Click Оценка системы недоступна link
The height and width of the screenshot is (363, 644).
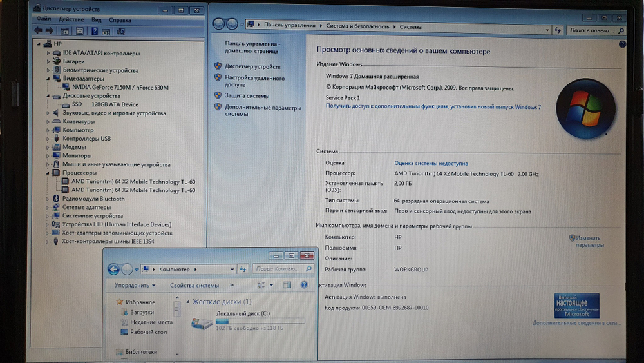tap(431, 163)
